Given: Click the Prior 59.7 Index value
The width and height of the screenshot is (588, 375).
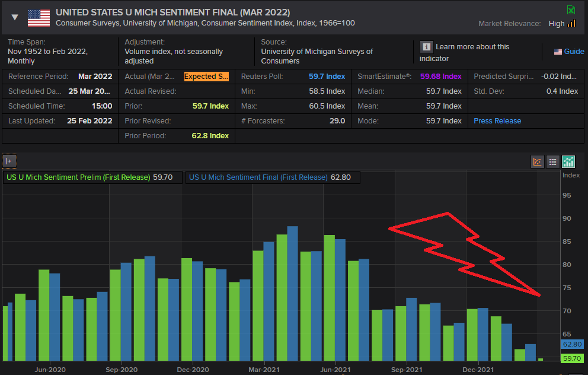Looking at the screenshot, I should pos(210,106).
